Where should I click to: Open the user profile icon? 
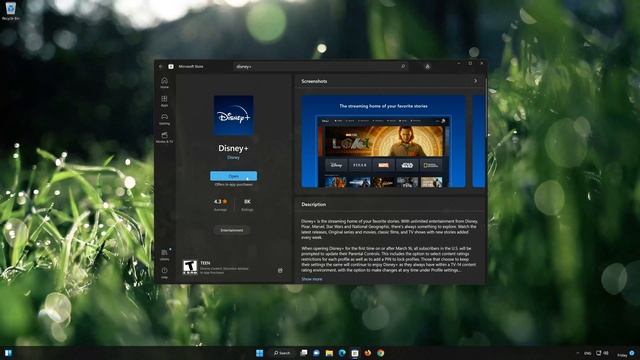[427, 67]
